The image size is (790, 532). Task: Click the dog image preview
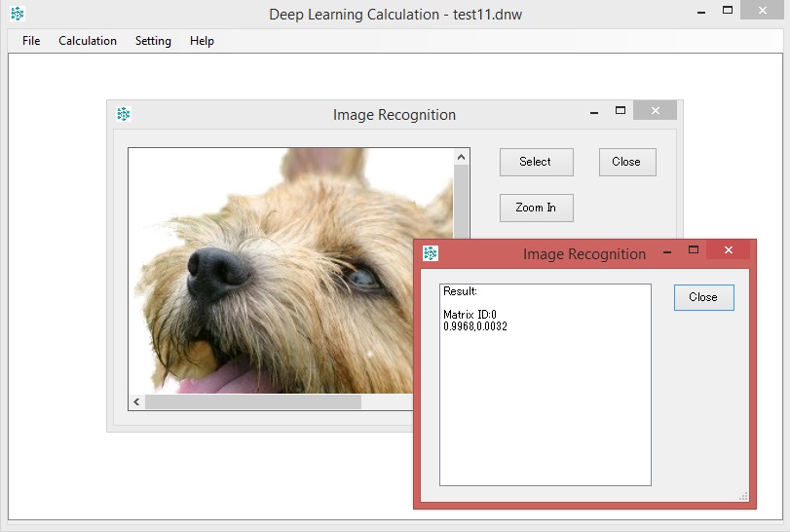290,271
